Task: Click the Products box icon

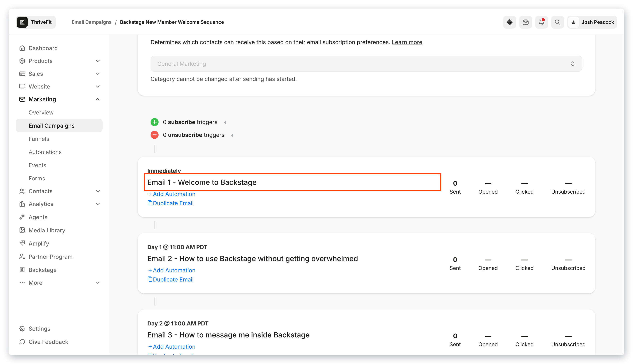Action: coord(22,61)
